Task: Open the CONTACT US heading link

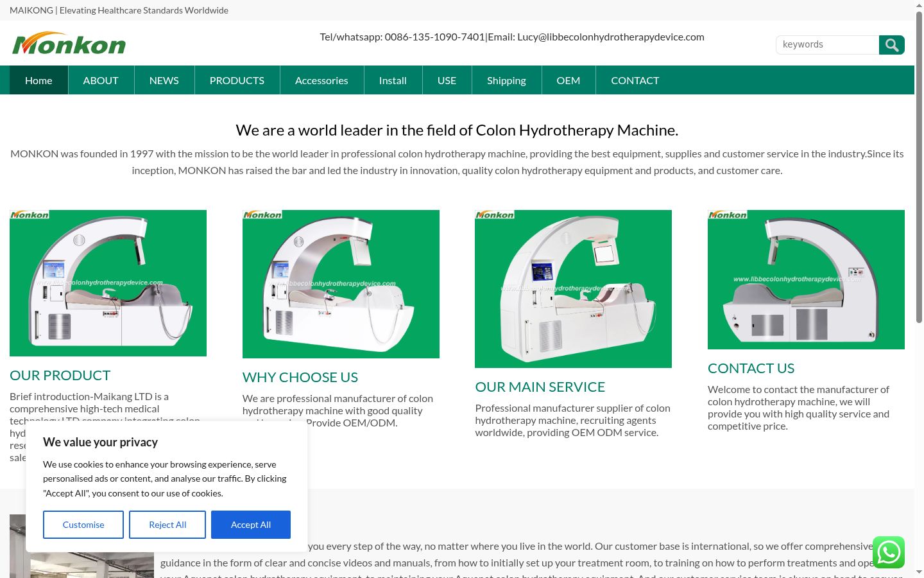Action: tap(751, 368)
